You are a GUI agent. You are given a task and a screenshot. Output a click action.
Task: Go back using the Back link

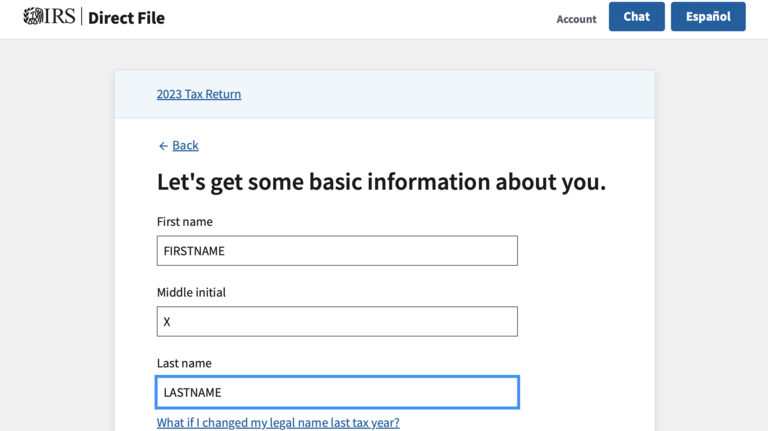(185, 145)
